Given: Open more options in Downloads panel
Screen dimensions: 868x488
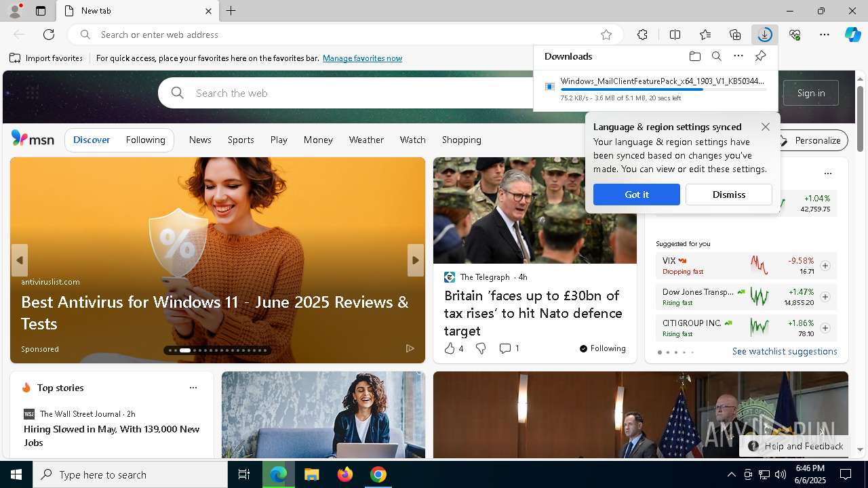Looking at the screenshot, I should click(738, 56).
